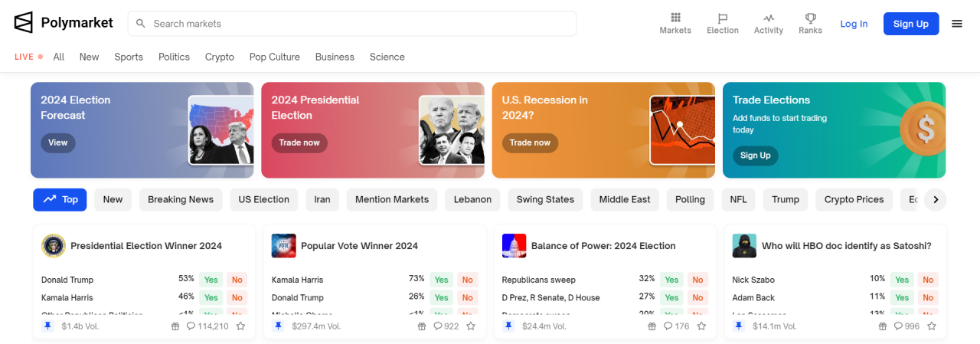Select Yes for Donald Trump presidential winner
Screen dimensions: 980x344
[x=211, y=280]
